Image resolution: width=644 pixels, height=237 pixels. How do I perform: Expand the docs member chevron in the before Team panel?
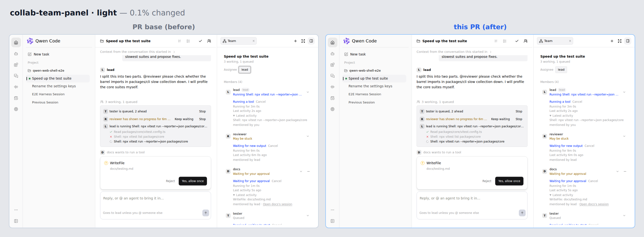(x=301, y=171)
